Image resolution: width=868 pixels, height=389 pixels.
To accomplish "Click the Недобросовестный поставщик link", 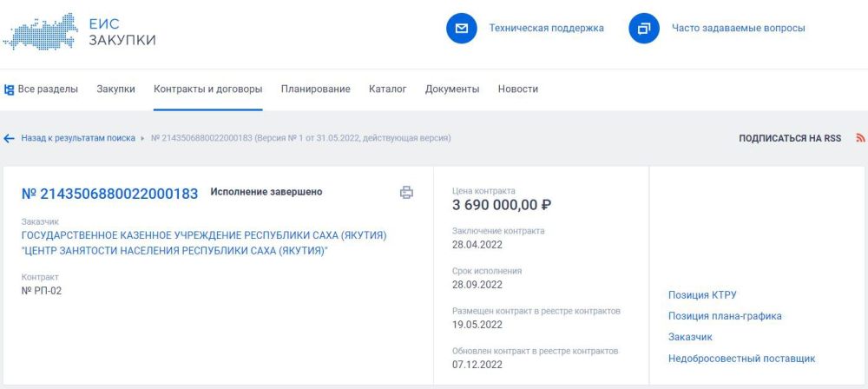I will (x=741, y=359).
